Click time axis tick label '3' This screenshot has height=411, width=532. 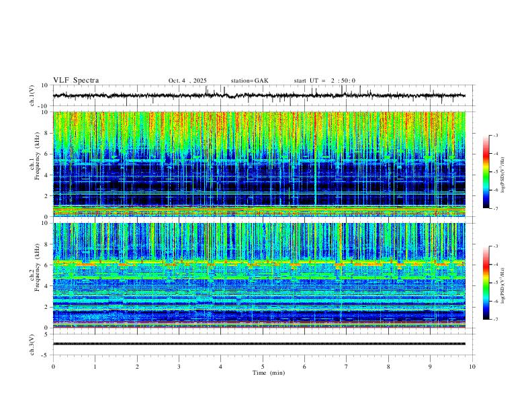coord(179,367)
